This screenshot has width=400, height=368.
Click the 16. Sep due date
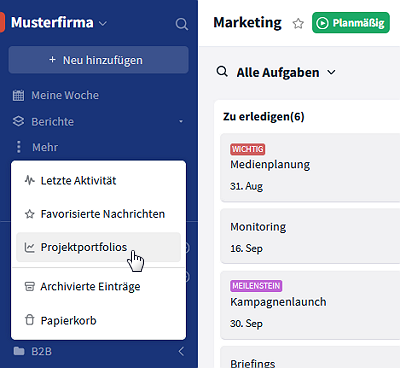tap(246, 248)
